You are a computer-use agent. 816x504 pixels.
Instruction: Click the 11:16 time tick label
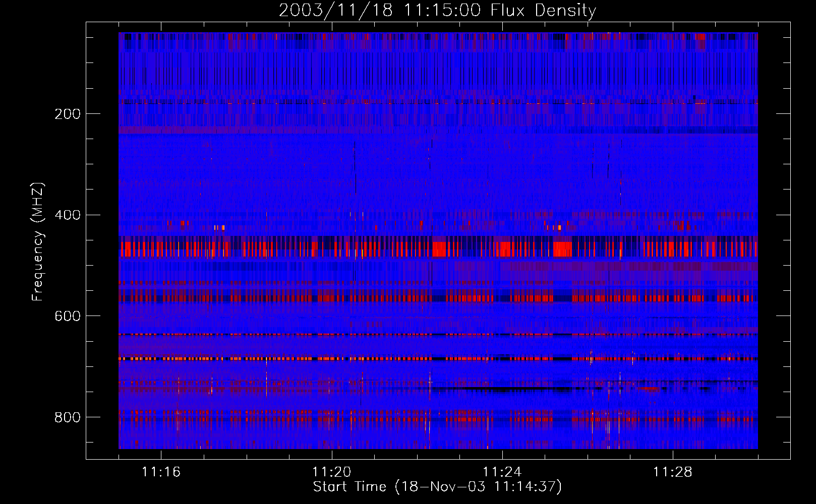pos(161,472)
